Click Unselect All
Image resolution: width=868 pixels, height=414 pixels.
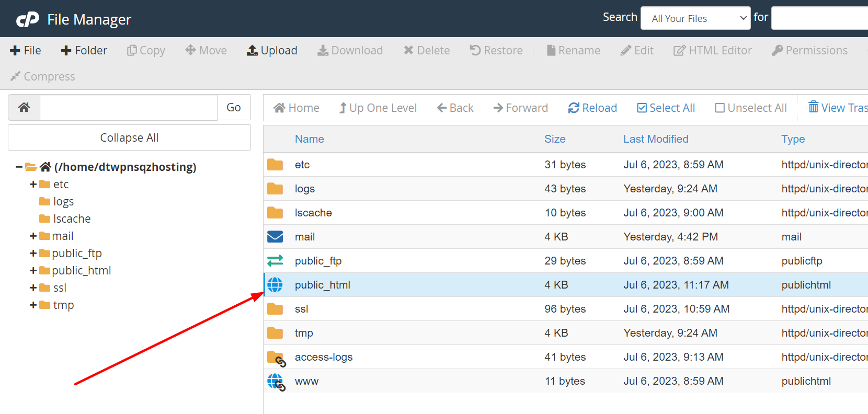pyautogui.click(x=751, y=108)
